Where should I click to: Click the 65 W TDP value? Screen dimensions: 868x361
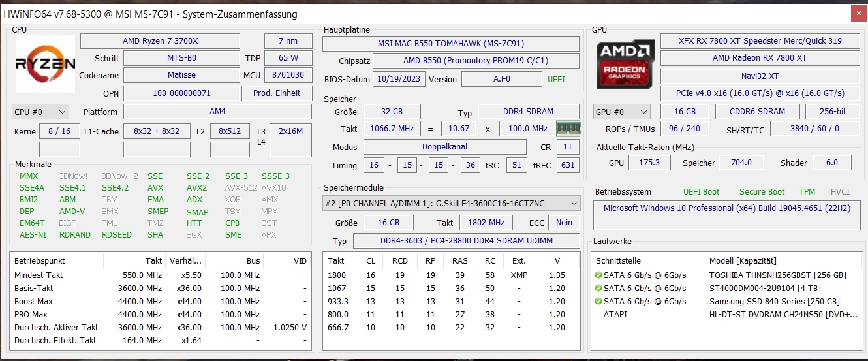(x=288, y=58)
